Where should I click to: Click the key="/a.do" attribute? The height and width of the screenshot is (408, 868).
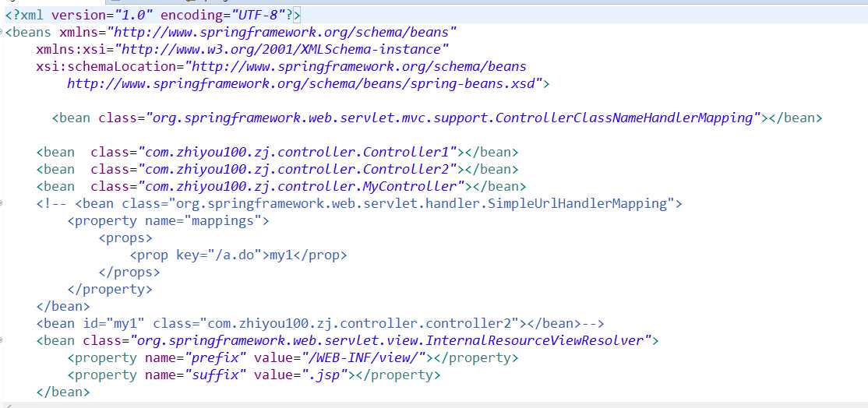click(219, 255)
